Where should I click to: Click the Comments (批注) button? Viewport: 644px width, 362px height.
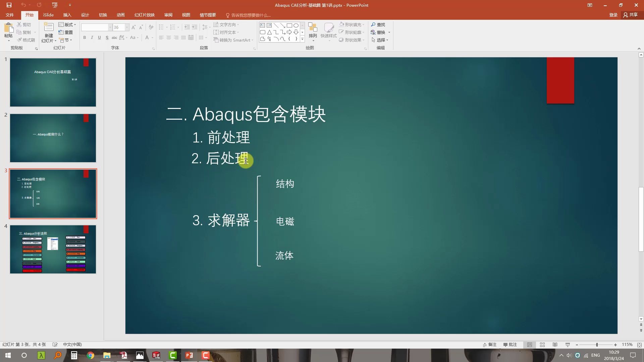510,345
